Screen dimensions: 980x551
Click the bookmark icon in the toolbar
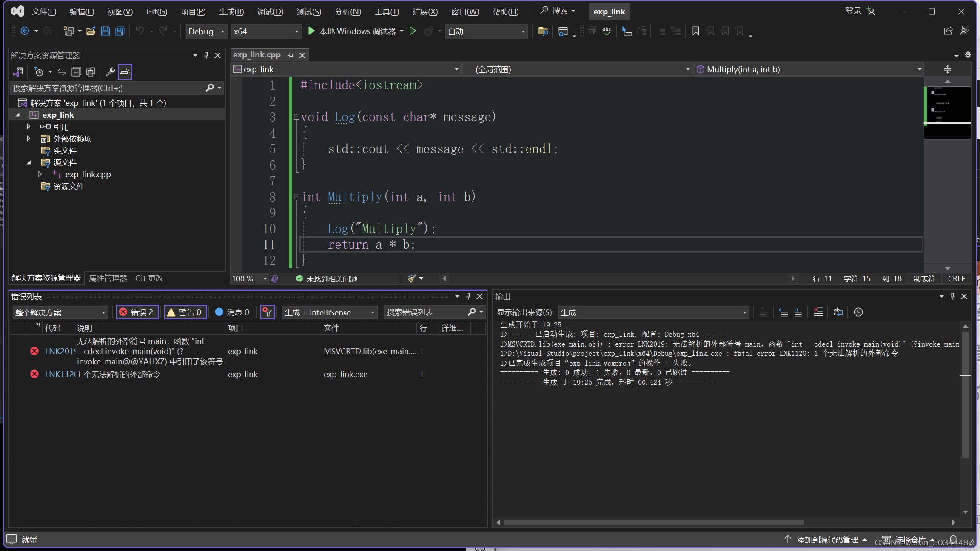point(695,31)
